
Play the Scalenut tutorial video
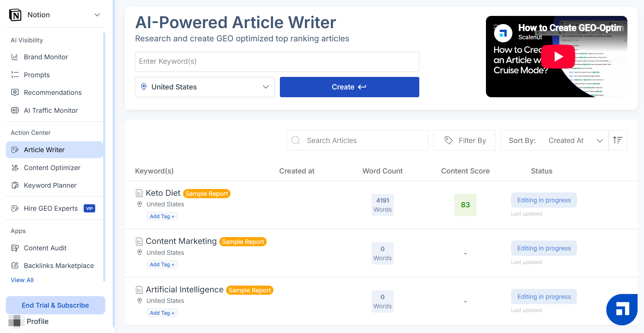[558, 57]
